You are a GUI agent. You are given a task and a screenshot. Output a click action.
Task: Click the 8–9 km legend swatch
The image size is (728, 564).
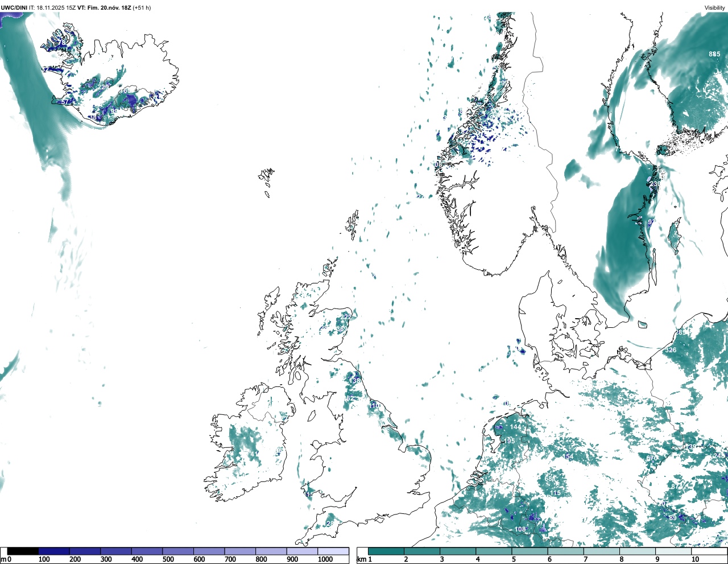coord(637,551)
